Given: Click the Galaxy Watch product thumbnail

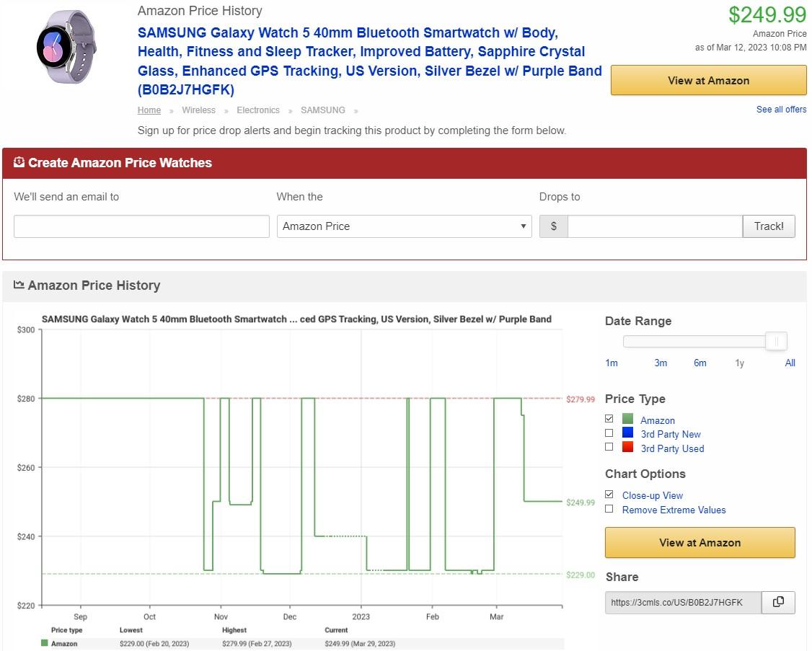Looking at the screenshot, I should 66,48.
